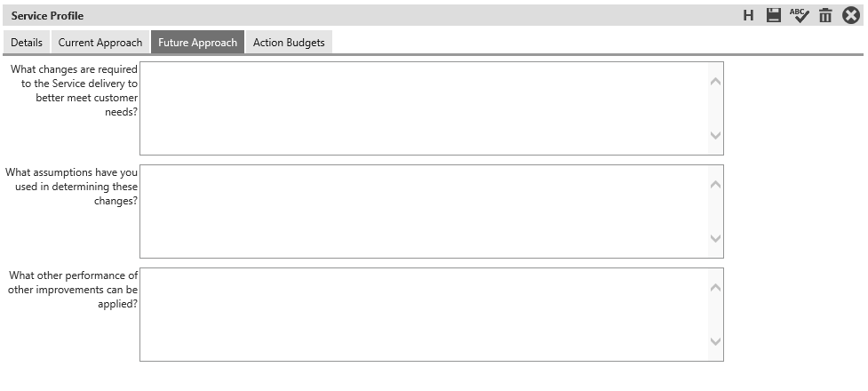
Task: Click the H history icon
Action: (x=748, y=15)
